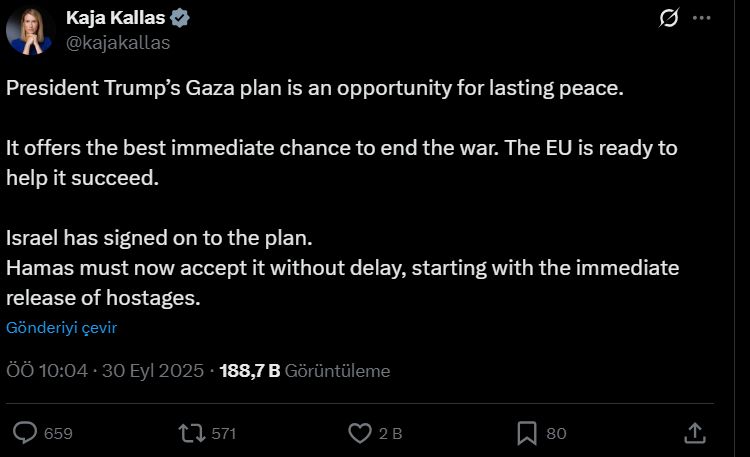This screenshot has width=750, height=457.
Task: Click the 80 bookmarks count
Action: tap(556, 433)
